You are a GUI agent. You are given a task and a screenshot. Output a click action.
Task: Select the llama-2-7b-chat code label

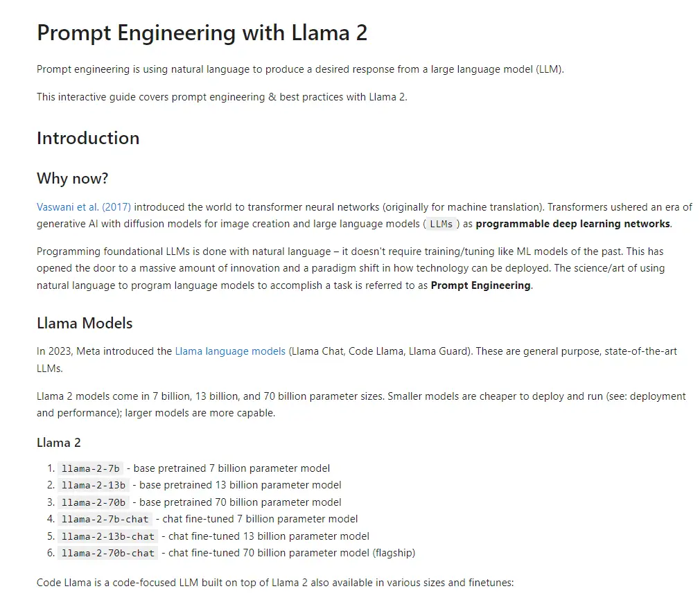point(105,519)
